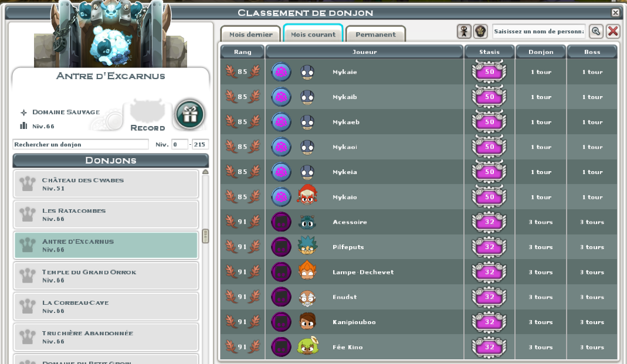Click the maximum level field showing 215
The height and width of the screenshot is (364, 627).
[199, 144]
